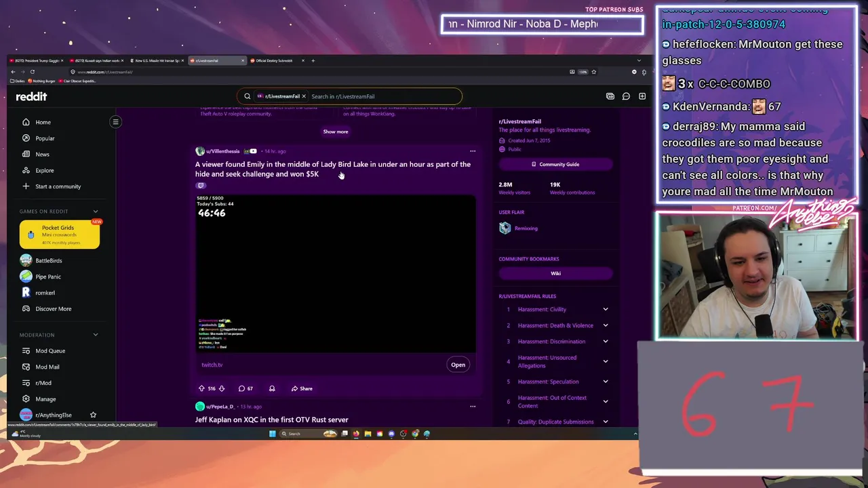This screenshot has height=488, width=868.
Task: Open r/AnythingElse community
Action: pyautogui.click(x=53, y=415)
